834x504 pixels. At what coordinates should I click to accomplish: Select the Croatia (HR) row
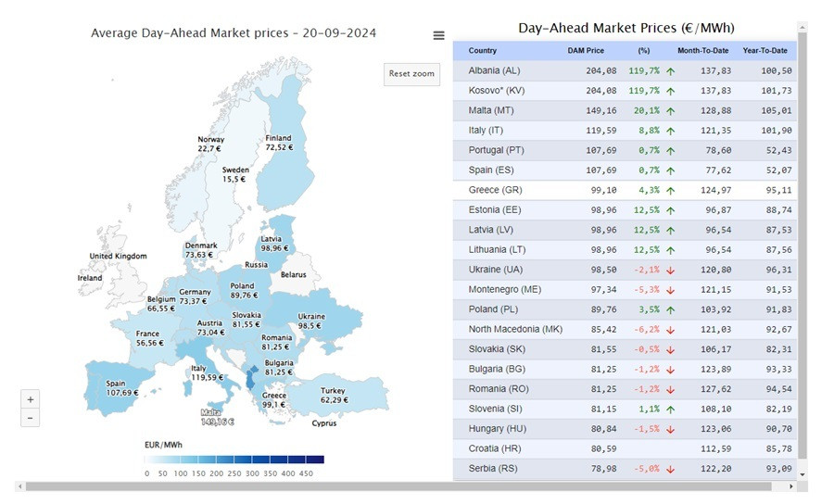click(x=625, y=448)
